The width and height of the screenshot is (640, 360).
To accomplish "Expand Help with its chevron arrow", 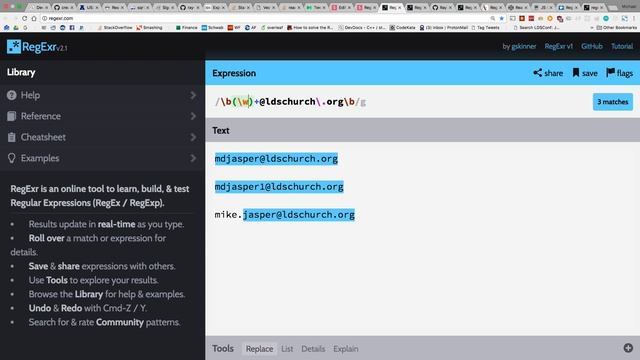I will tap(193, 95).
